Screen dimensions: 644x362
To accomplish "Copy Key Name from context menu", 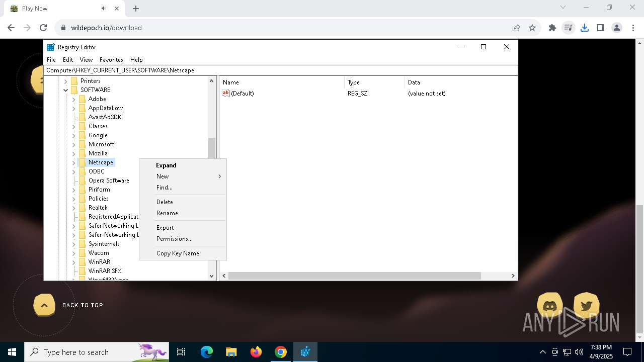I will [183, 253].
